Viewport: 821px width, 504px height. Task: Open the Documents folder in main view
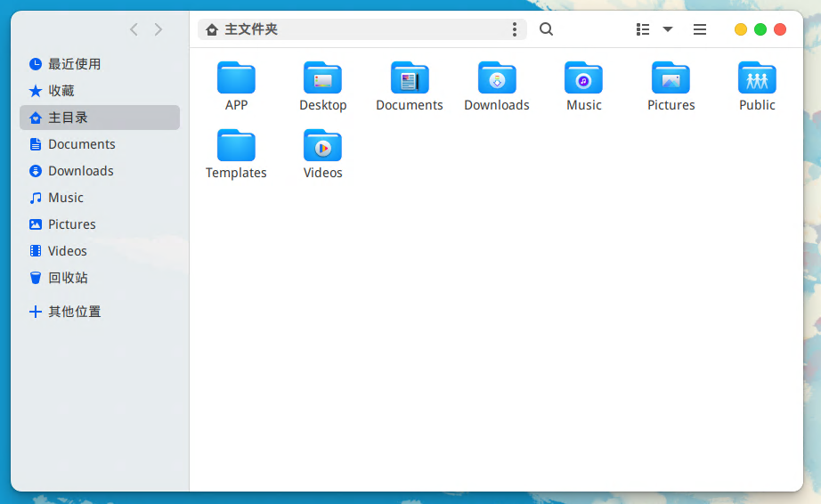coord(410,86)
